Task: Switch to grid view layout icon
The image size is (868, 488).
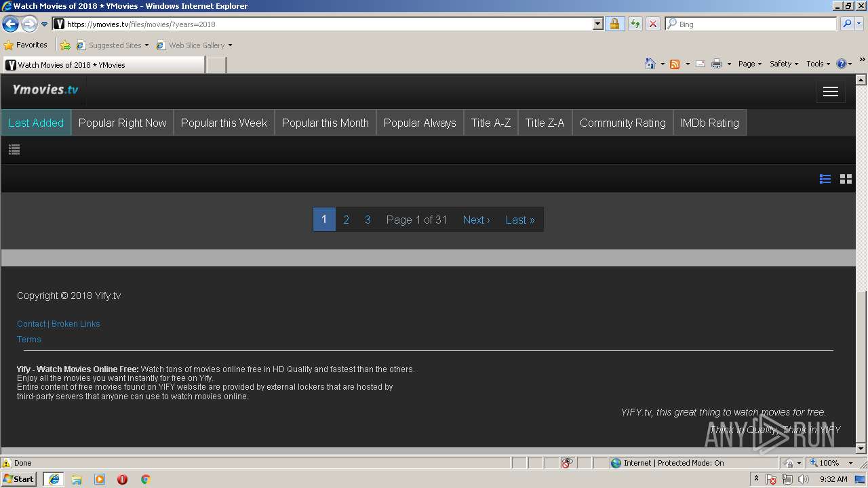Action: 846,179
